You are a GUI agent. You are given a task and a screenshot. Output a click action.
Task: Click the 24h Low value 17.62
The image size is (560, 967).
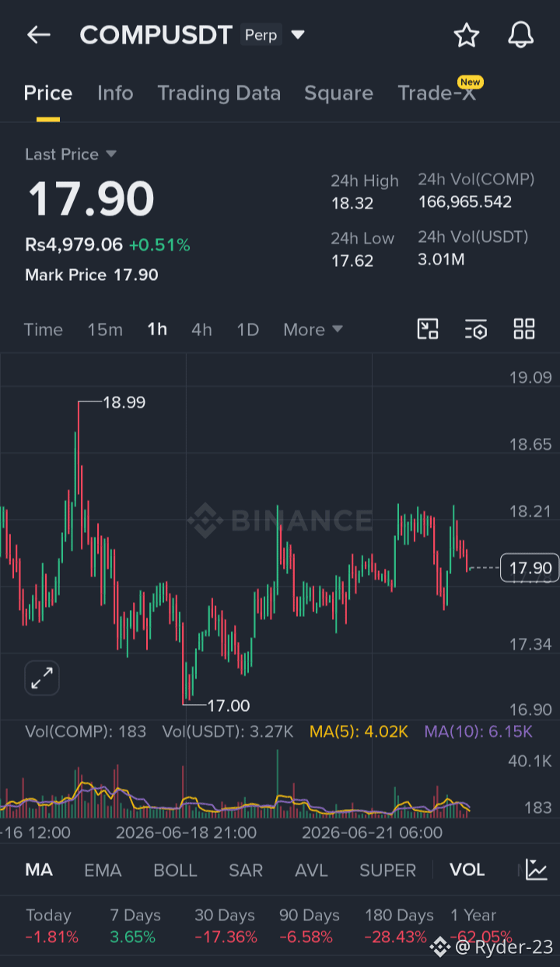pos(352,261)
